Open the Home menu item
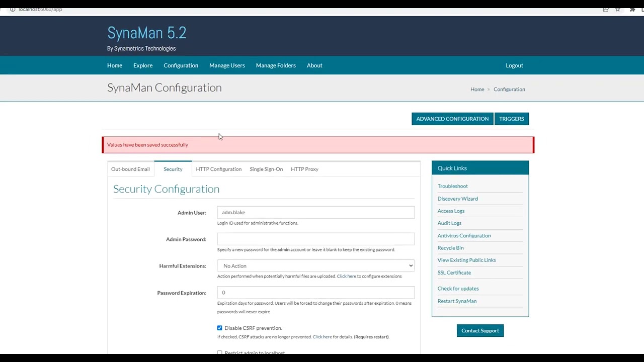644x362 pixels. point(115,65)
